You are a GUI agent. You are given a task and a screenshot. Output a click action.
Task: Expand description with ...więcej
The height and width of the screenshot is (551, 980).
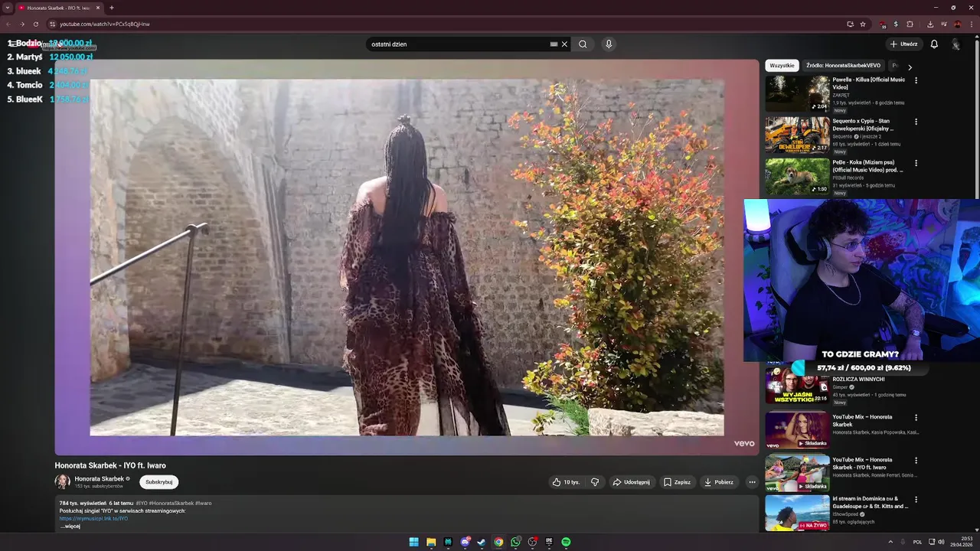point(70,527)
